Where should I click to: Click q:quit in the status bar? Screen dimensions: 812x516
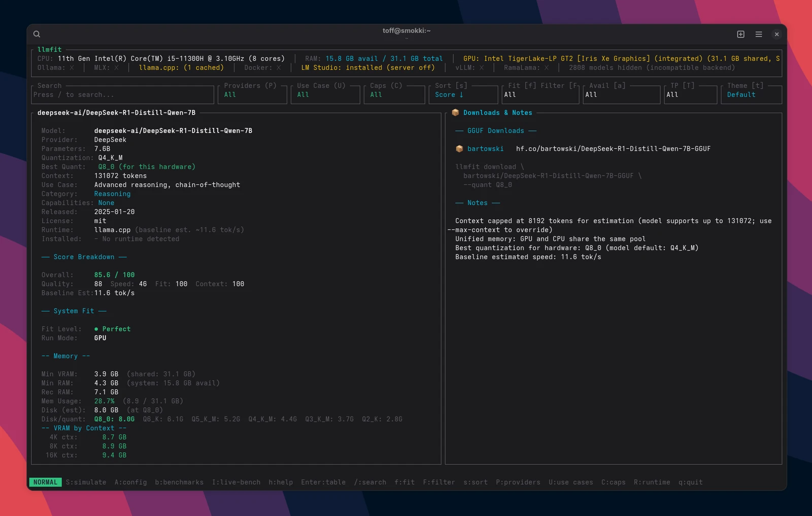tap(691, 482)
